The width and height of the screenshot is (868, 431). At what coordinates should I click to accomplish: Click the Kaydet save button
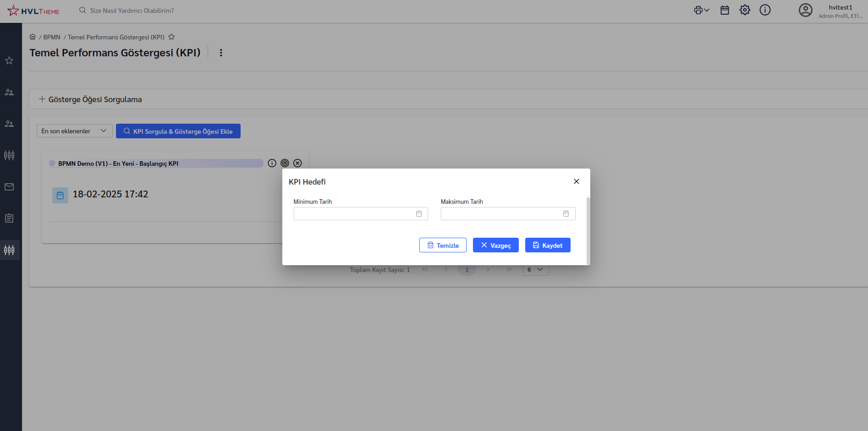547,245
